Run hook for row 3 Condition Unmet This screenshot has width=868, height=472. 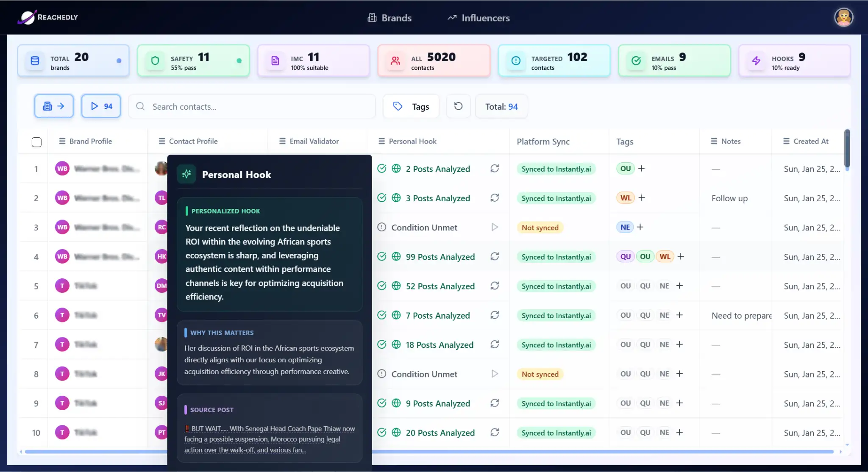(495, 227)
